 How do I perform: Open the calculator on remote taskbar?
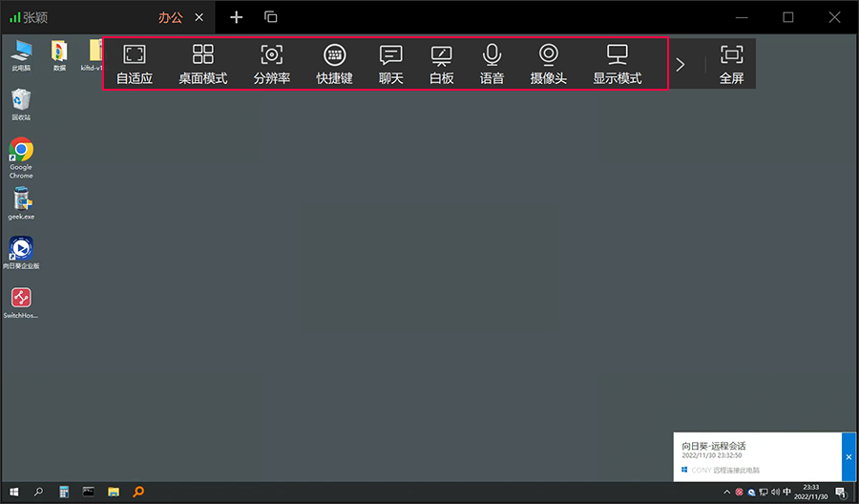pos(64,492)
